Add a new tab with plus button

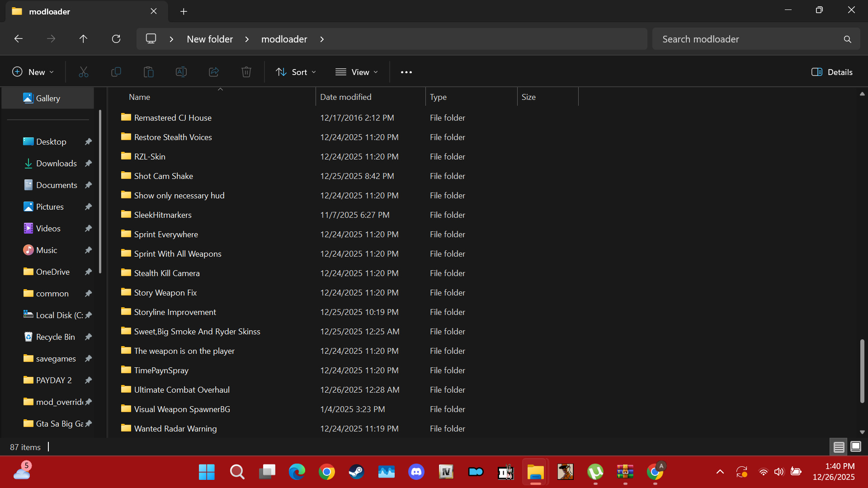click(184, 11)
